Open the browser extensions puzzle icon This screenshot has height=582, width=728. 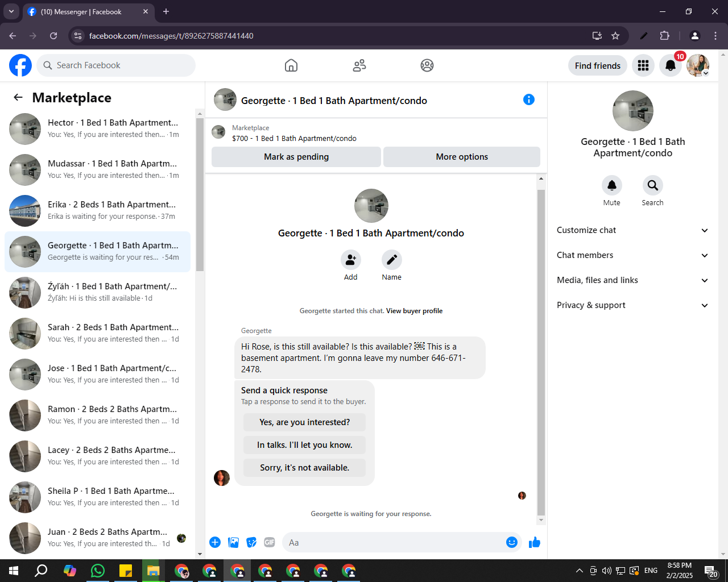tap(664, 36)
